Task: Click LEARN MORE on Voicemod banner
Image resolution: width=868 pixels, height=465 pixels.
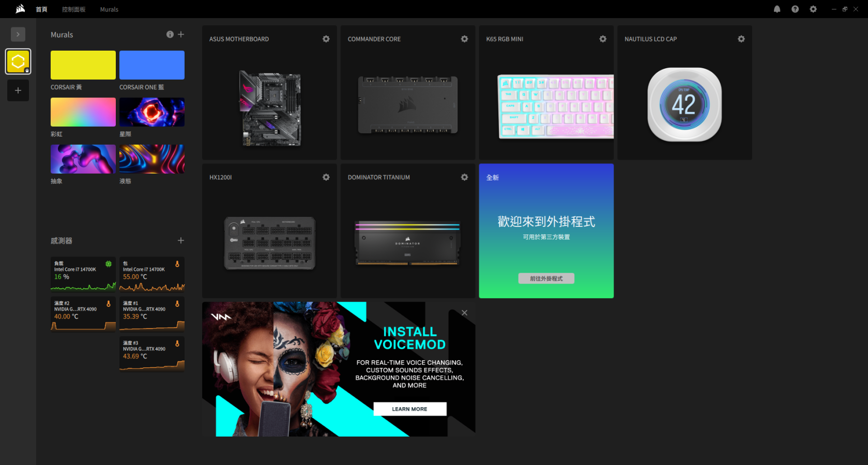Action: [409, 409]
